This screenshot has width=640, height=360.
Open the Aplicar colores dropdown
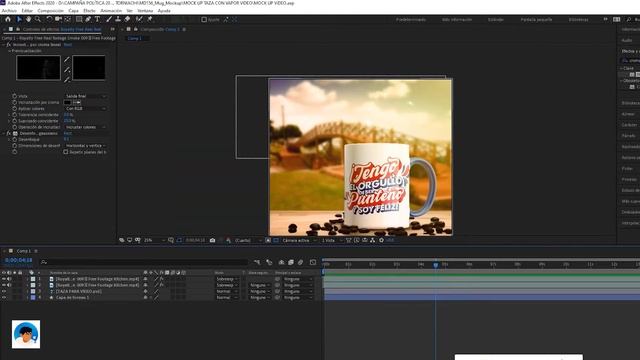[86, 109]
